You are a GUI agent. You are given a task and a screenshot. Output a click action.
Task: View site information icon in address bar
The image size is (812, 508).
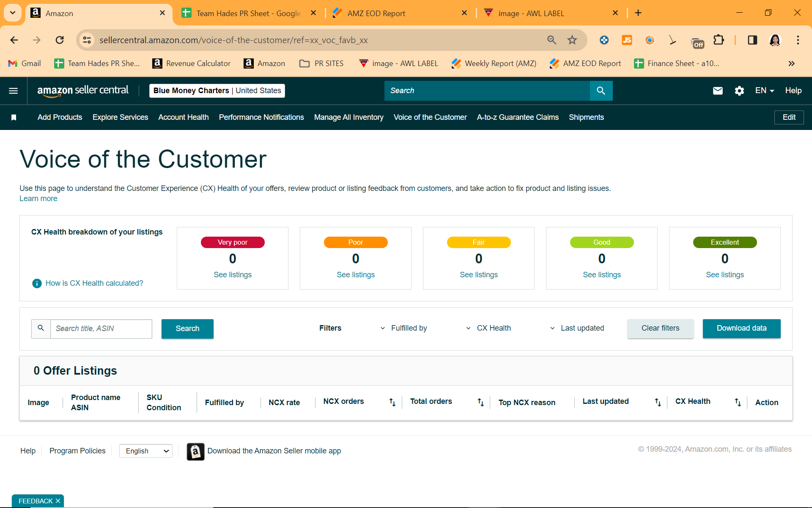tap(87, 40)
